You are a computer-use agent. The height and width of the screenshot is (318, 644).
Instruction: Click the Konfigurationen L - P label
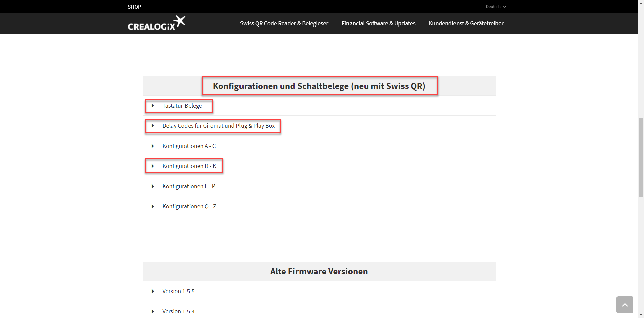[189, 186]
